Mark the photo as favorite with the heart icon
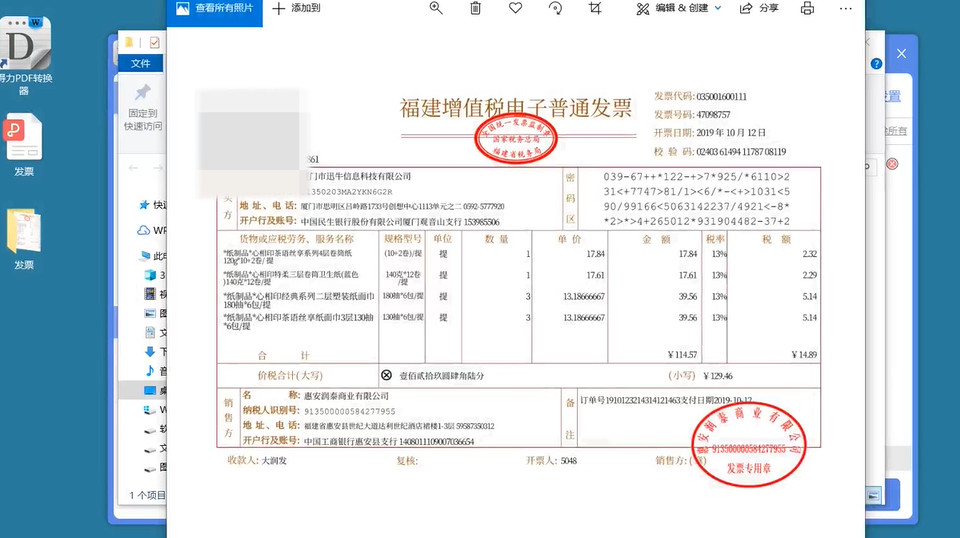This screenshot has width=960, height=538. point(516,8)
